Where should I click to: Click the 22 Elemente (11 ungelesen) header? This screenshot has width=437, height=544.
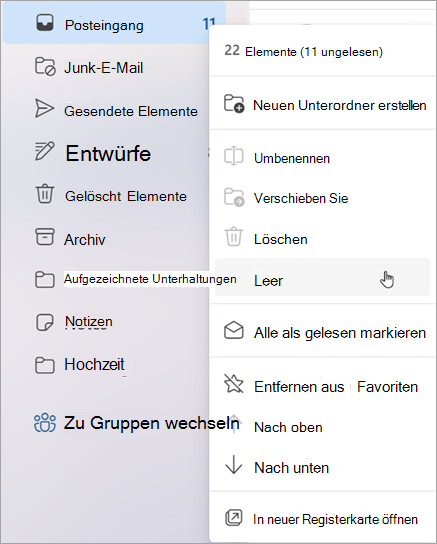pos(303,51)
